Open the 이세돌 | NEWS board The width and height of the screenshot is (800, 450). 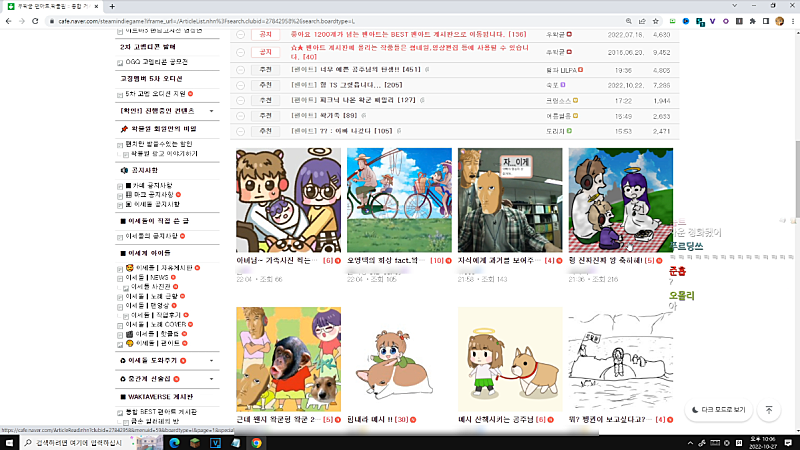tap(147, 278)
